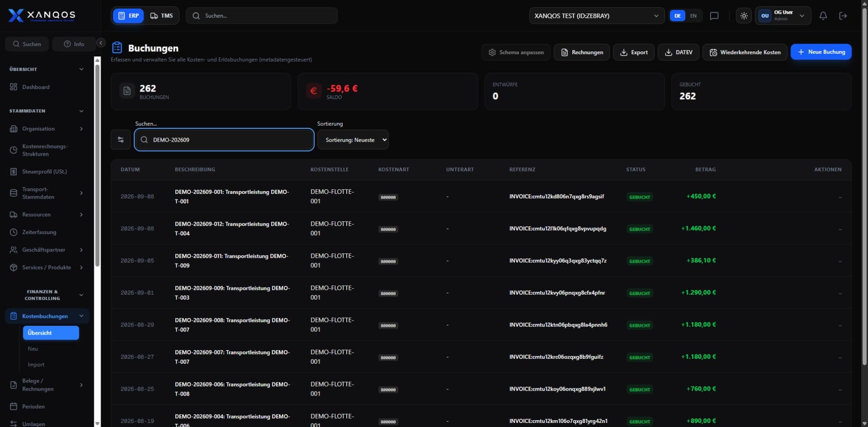Open Wiederkehrende Kosten
The width and height of the screenshot is (868, 427).
tap(745, 52)
